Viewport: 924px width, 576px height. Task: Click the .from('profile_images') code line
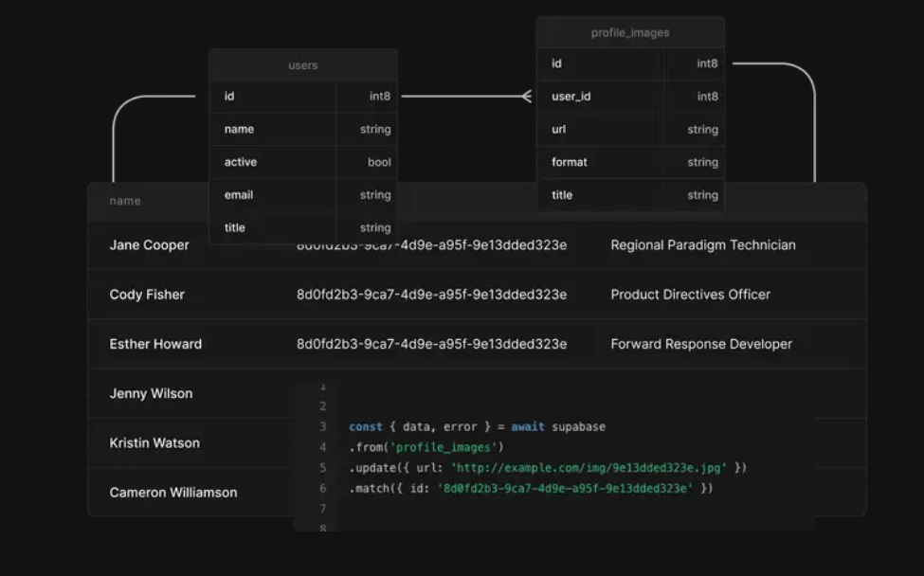(426, 447)
